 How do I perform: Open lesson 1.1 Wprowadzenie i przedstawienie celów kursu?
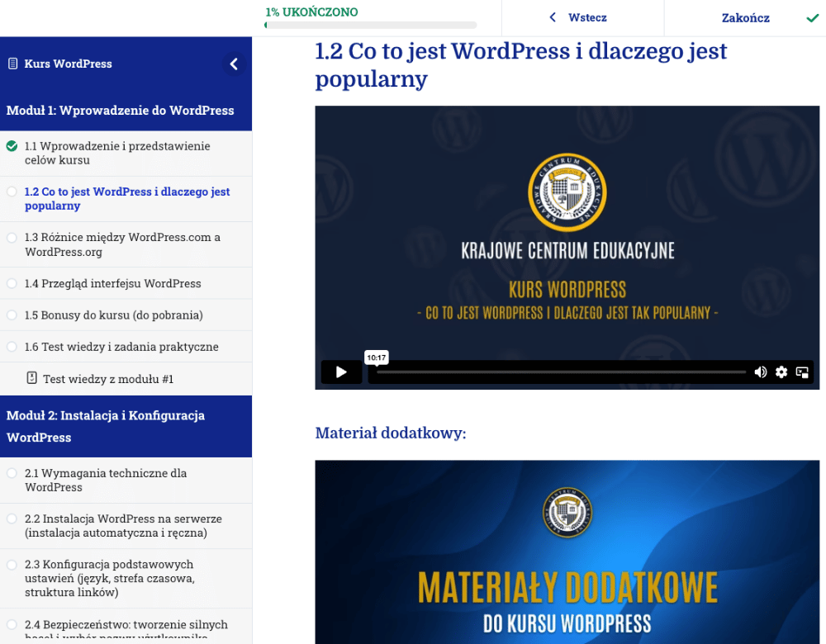tap(126, 154)
